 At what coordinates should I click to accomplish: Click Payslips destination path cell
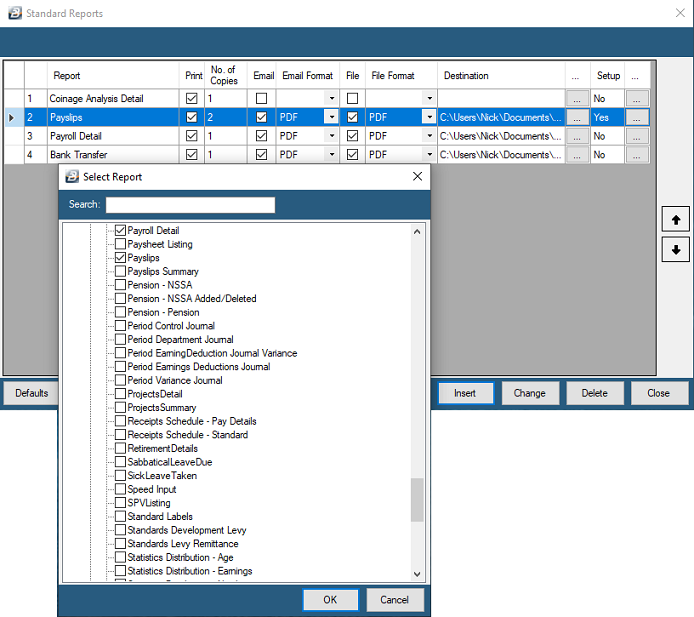pos(501,117)
